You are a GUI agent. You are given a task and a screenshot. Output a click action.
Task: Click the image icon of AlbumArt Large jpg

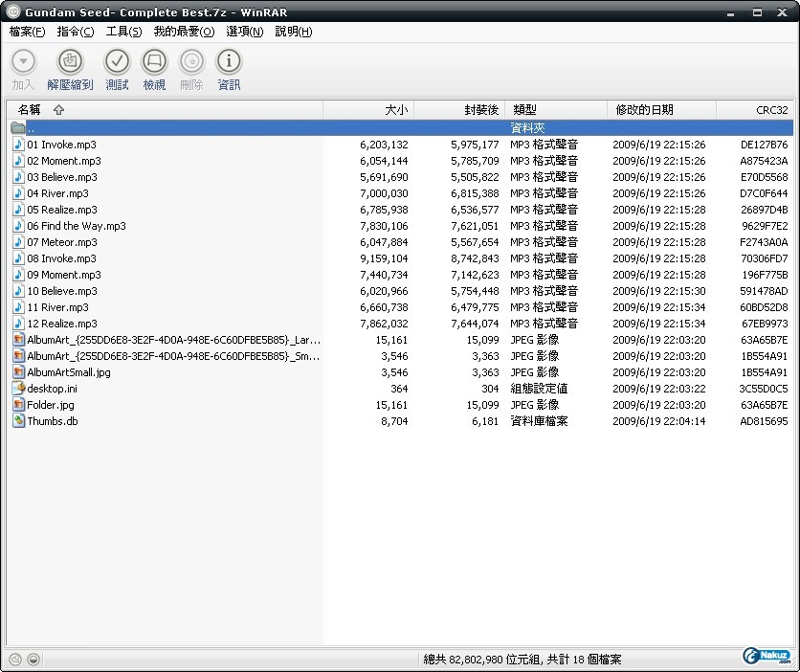pos(18,340)
